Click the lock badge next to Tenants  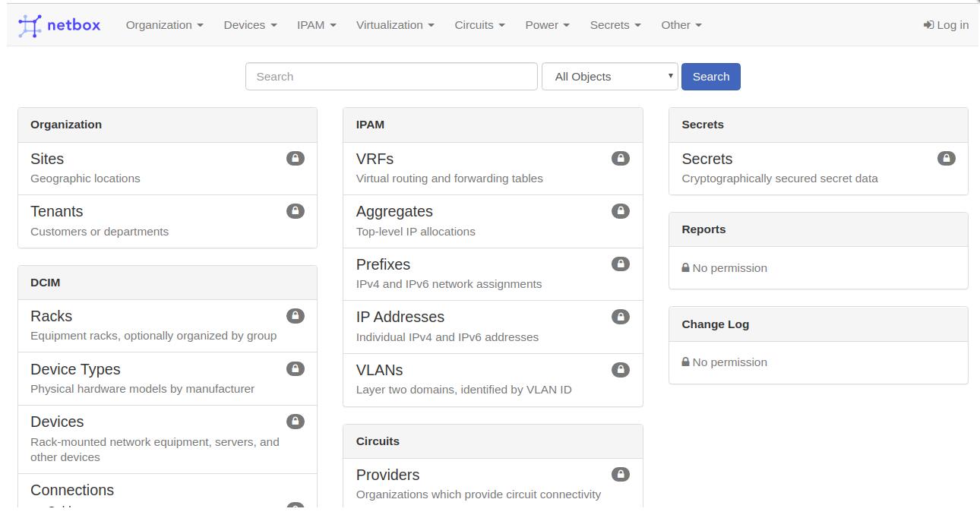click(x=296, y=211)
